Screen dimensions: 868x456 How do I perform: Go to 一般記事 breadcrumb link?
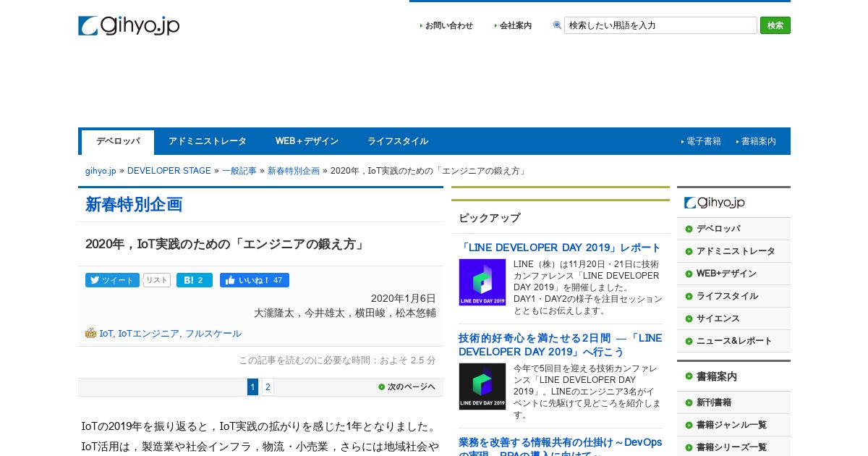pyautogui.click(x=239, y=171)
